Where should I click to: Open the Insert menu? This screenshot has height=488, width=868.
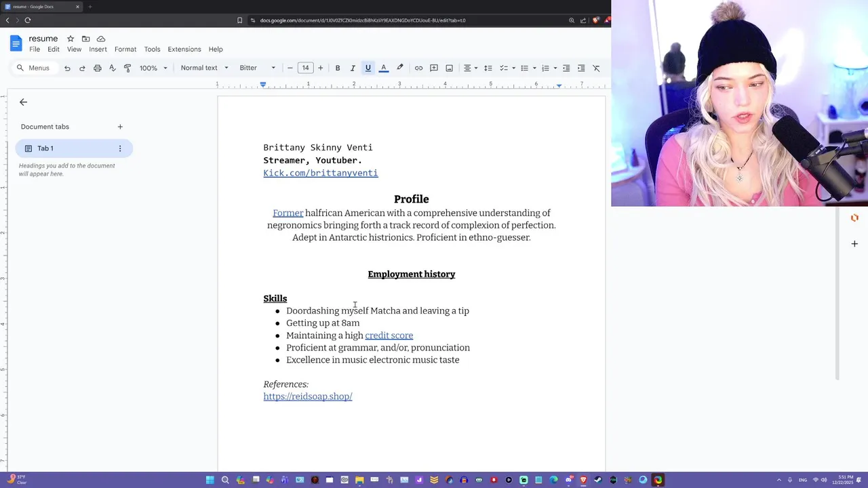[98, 49]
